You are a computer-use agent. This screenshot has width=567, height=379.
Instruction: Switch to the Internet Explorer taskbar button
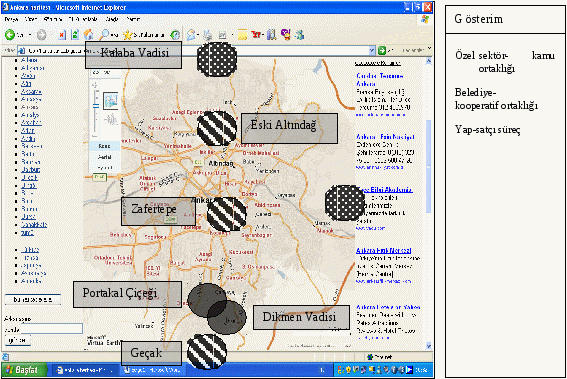tap(86, 370)
